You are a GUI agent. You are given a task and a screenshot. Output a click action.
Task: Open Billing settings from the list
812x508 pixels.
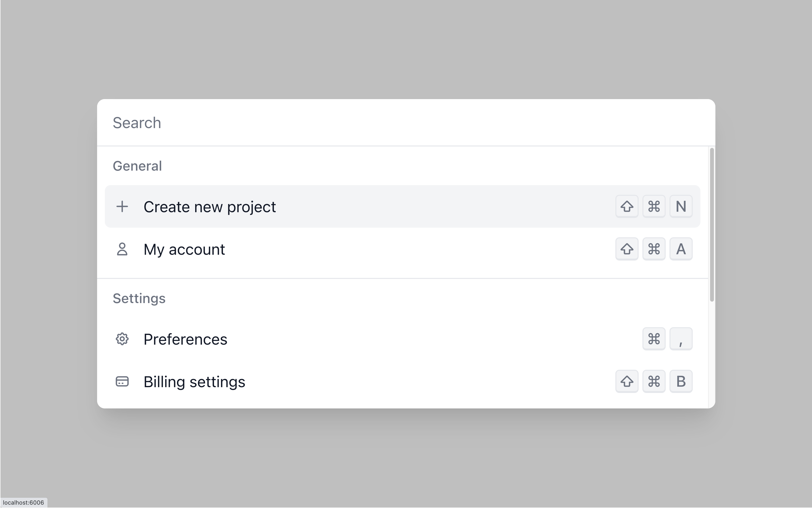point(402,381)
